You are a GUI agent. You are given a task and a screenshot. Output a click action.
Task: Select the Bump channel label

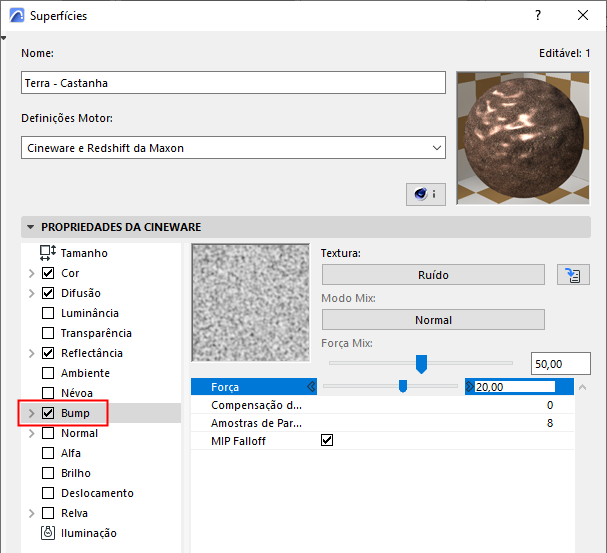[75, 413]
